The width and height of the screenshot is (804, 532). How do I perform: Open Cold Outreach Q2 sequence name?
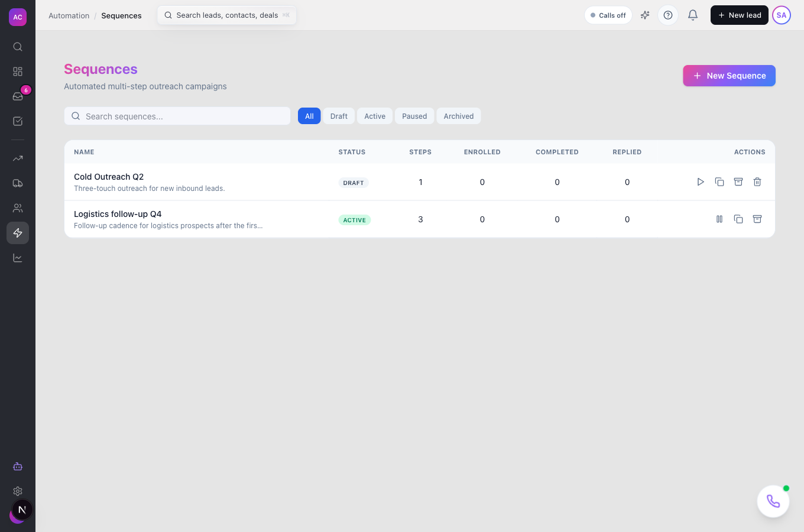pos(109,177)
